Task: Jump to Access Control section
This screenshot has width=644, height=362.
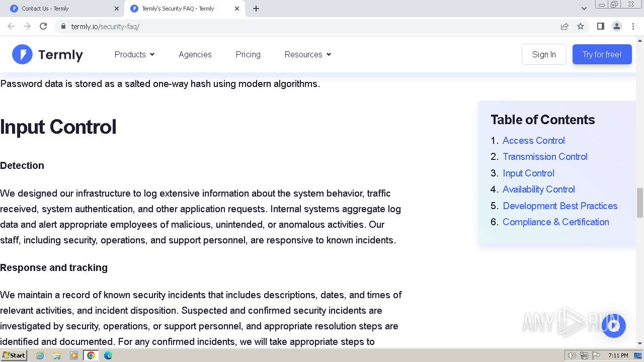Action: [x=533, y=140]
